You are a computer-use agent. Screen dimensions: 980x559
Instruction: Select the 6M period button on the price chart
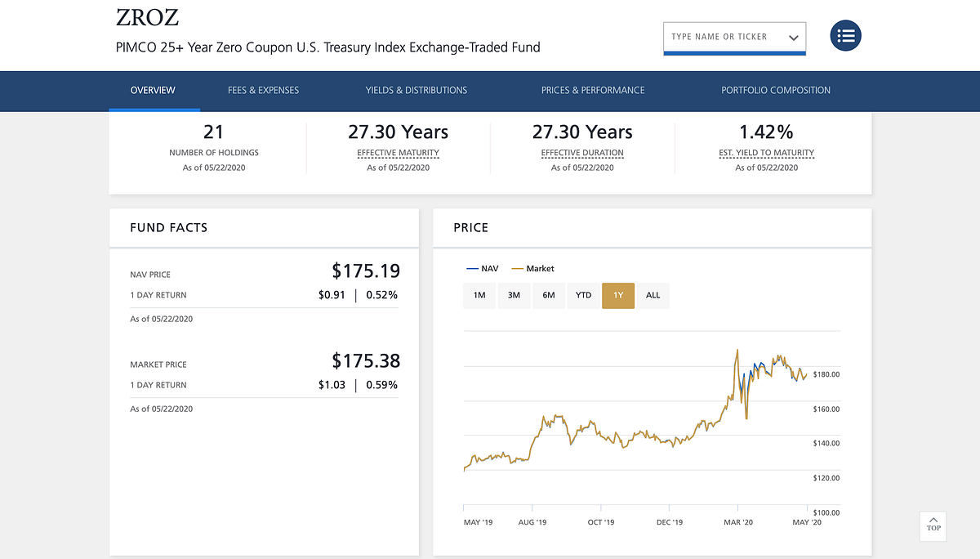[x=549, y=295]
